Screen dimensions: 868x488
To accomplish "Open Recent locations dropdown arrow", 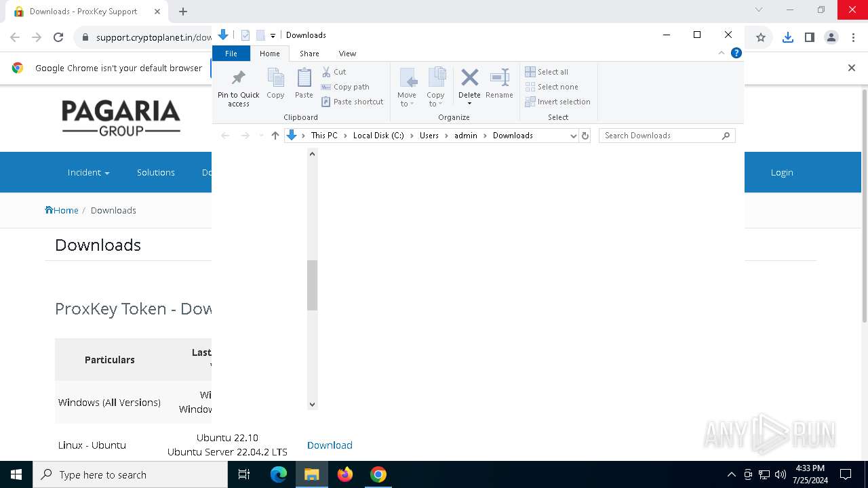I will [261, 136].
